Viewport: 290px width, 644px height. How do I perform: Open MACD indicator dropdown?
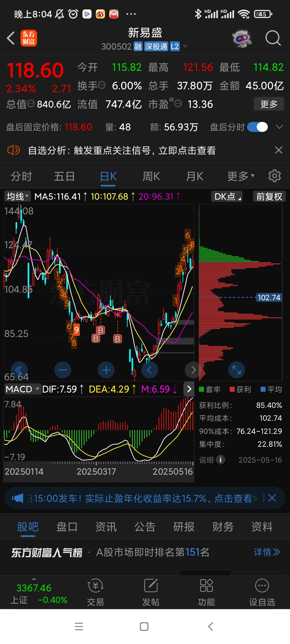[23, 389]
